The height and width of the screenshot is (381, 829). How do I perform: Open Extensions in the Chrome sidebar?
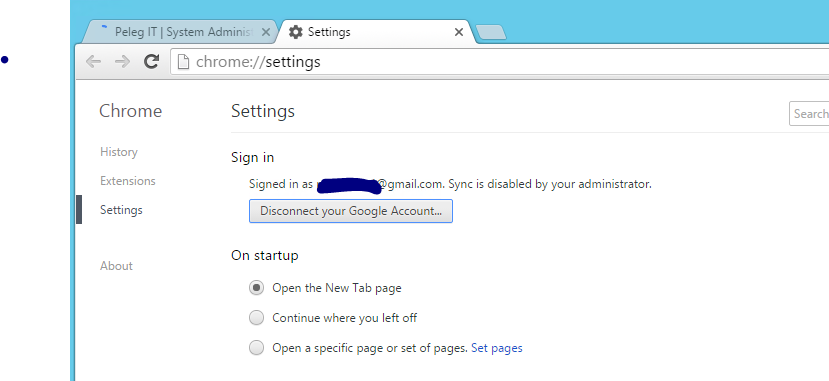coord(128,181)
